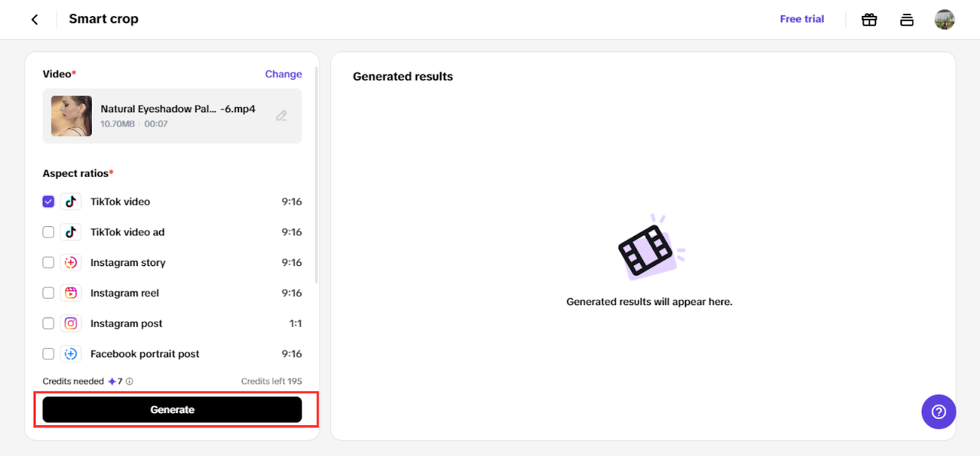Open the stacked credits icon in header
The height and width of the screenshot is (456, 980).
906,20
